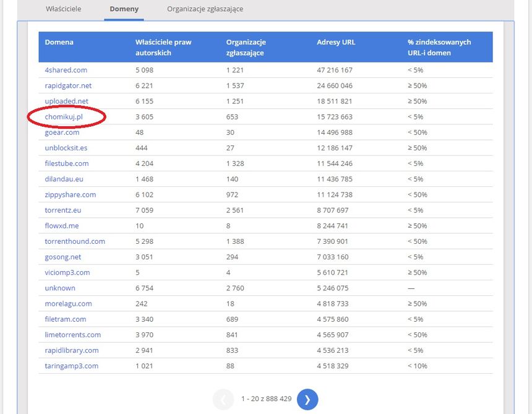The height and width of the screenshot is (414, 532).
Task: Go to next page of results
Action: tap(307, 399)
